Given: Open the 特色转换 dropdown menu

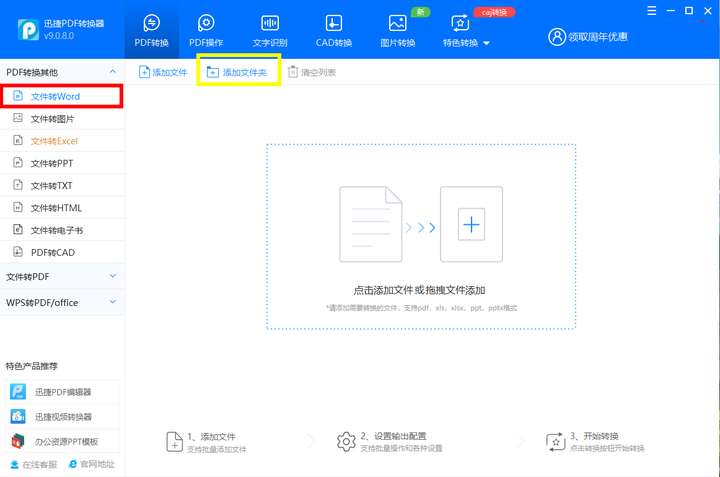Looking at the screenshot, I should [x=466, y=30].
